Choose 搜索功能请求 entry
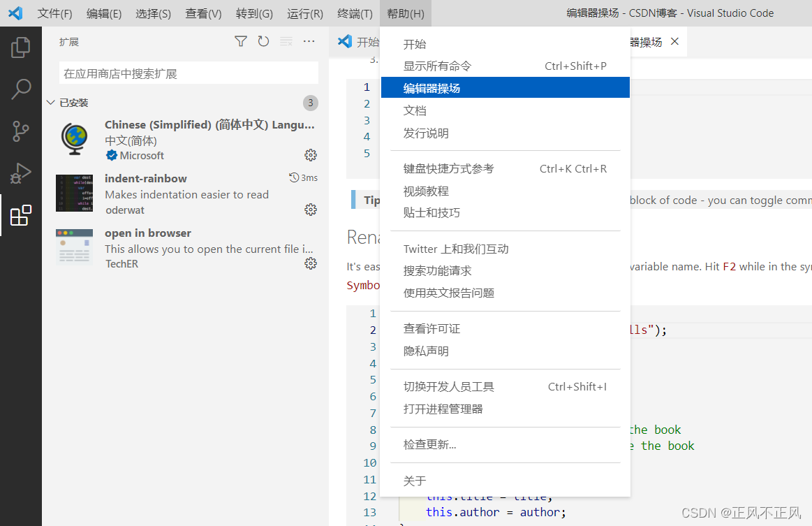 505,270
